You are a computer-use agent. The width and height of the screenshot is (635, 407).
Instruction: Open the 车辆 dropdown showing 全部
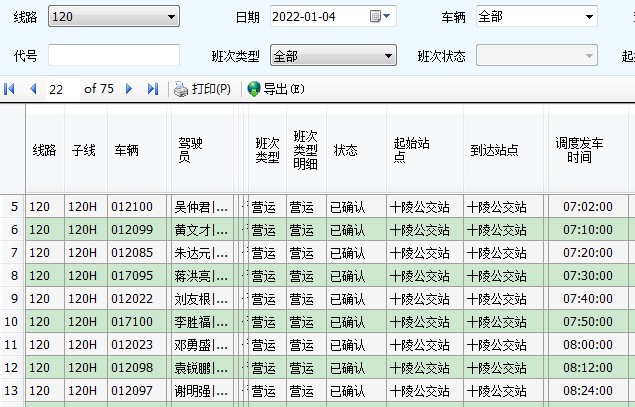[x=589, y=16]
